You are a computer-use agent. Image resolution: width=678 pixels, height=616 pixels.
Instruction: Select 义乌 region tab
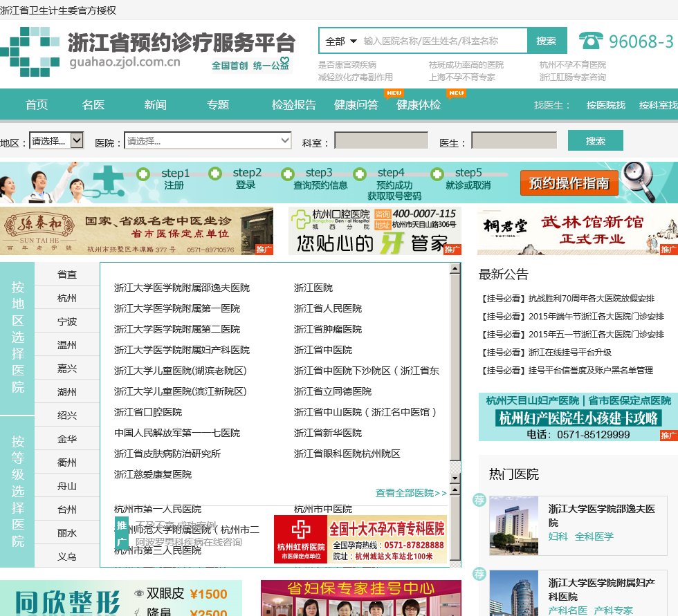tap(67, 557)
